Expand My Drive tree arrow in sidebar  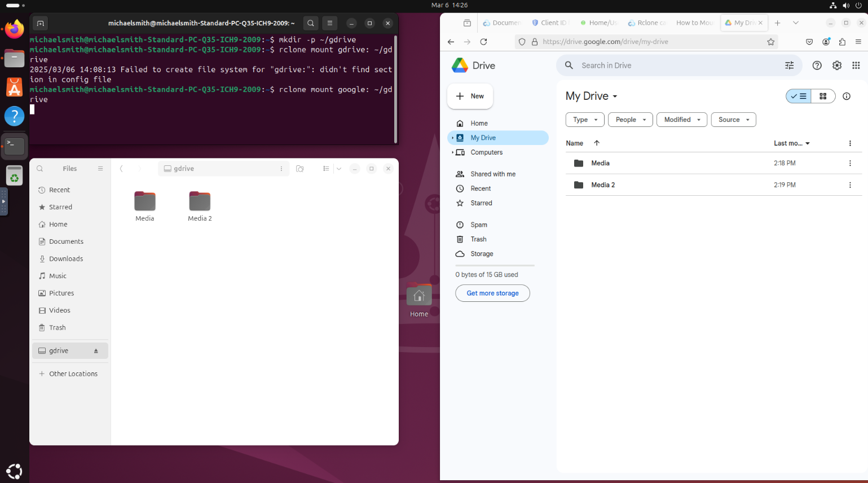pyautogui.click(x=452, y=138)
